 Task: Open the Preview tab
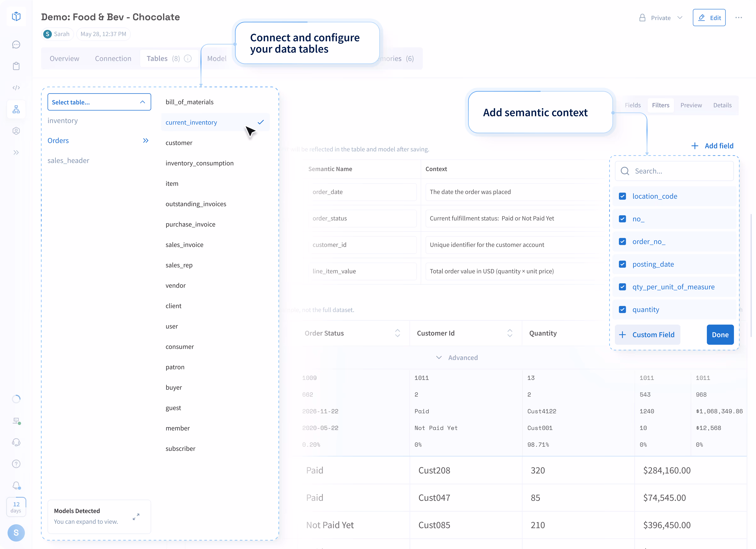click(691, 105)
